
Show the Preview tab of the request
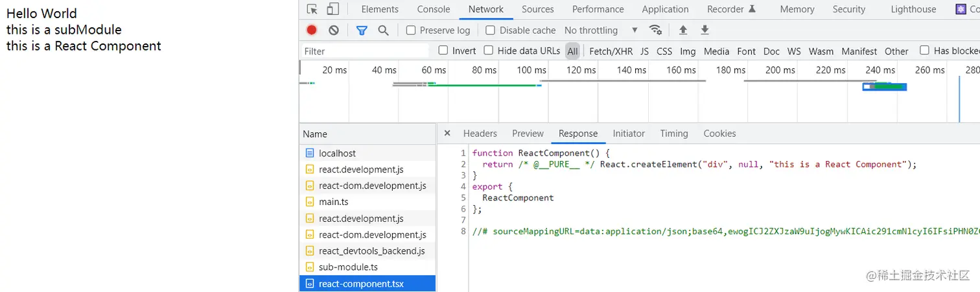pos(528,133)
